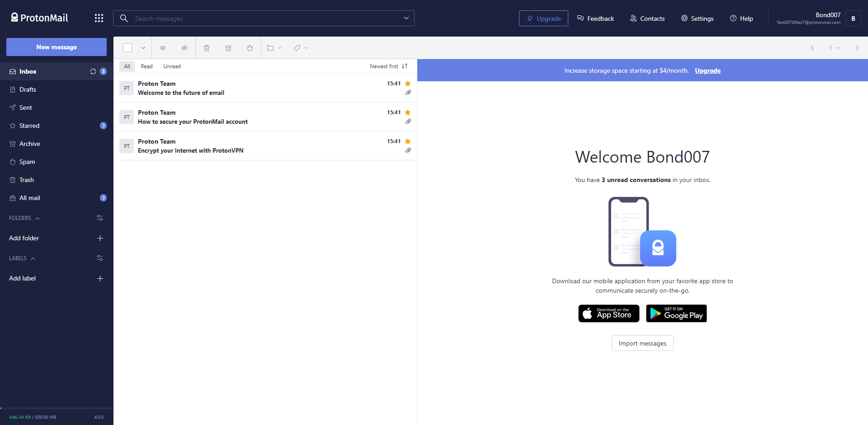Image resolution: width=868 pixels, height=425 pixels.
Task: Click Import messages button
Action: click(642, 343)
